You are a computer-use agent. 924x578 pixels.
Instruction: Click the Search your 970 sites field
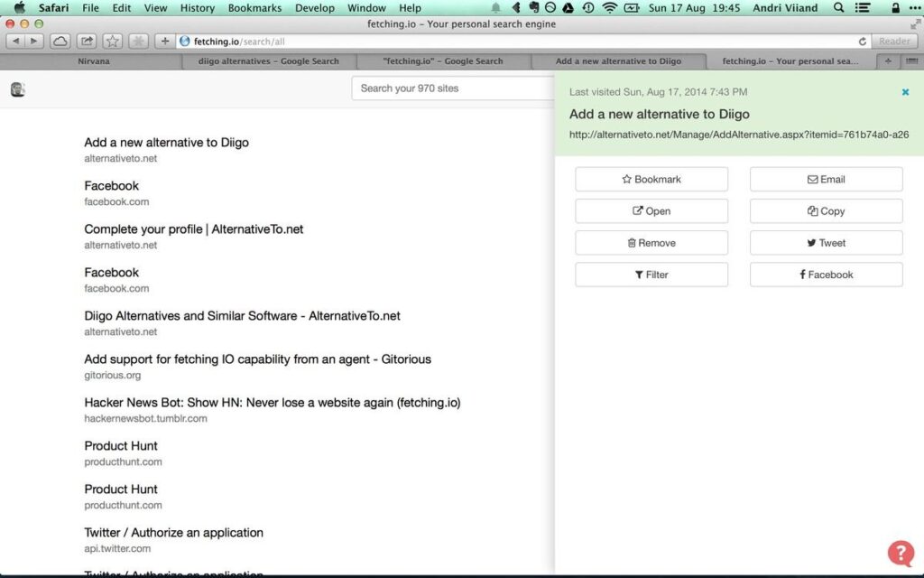453,89
